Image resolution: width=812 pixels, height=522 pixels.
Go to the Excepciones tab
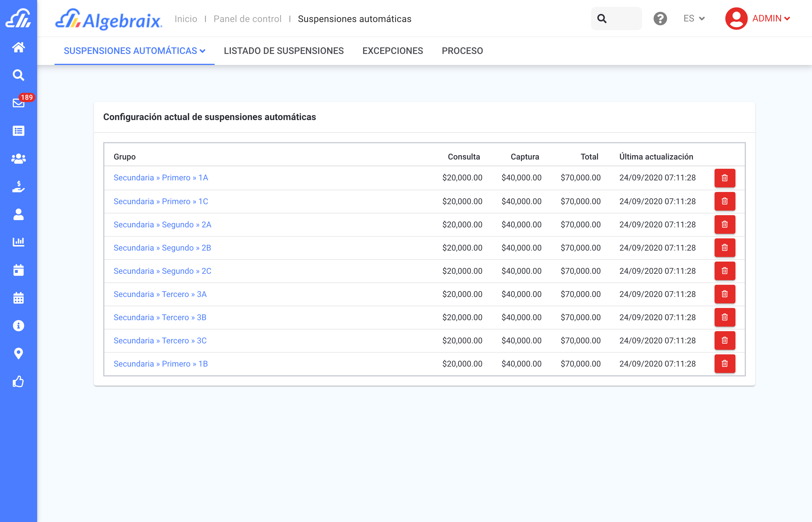(x=392, y=51)
